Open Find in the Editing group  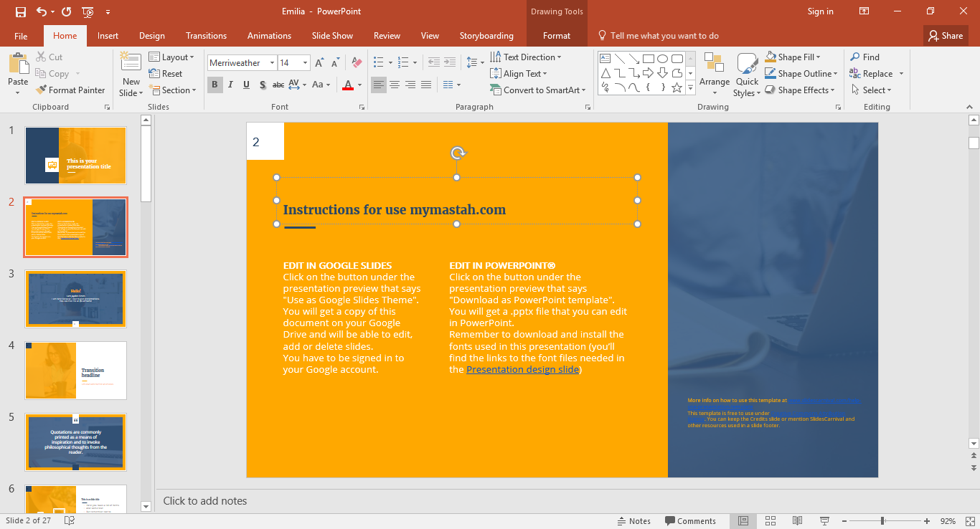(x=864, y=57)
